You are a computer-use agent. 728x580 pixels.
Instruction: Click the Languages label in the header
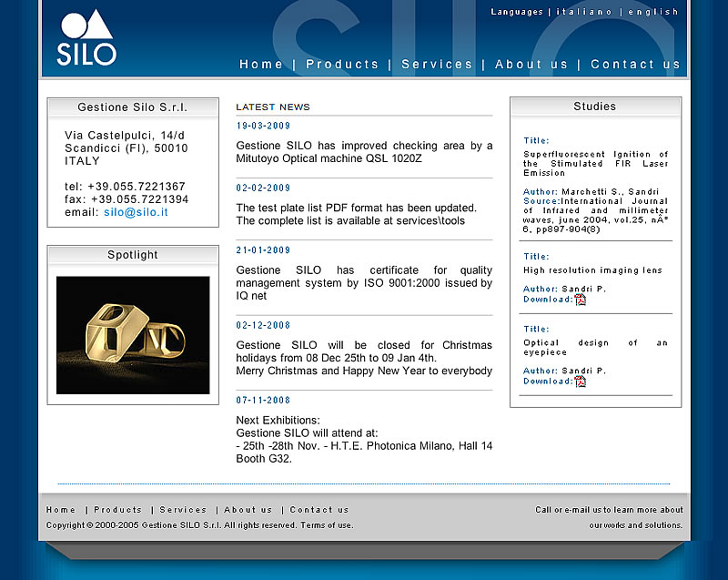pyautogui.click(x=517, y=12)
